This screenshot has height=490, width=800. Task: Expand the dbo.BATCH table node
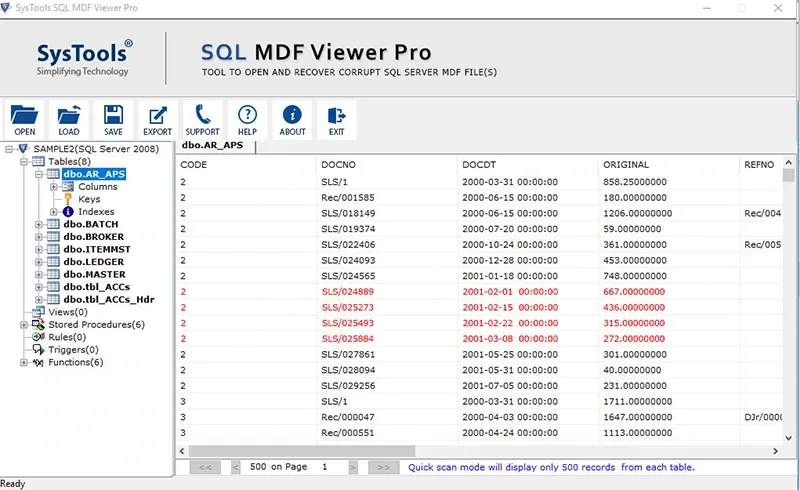tap(39, 224)
